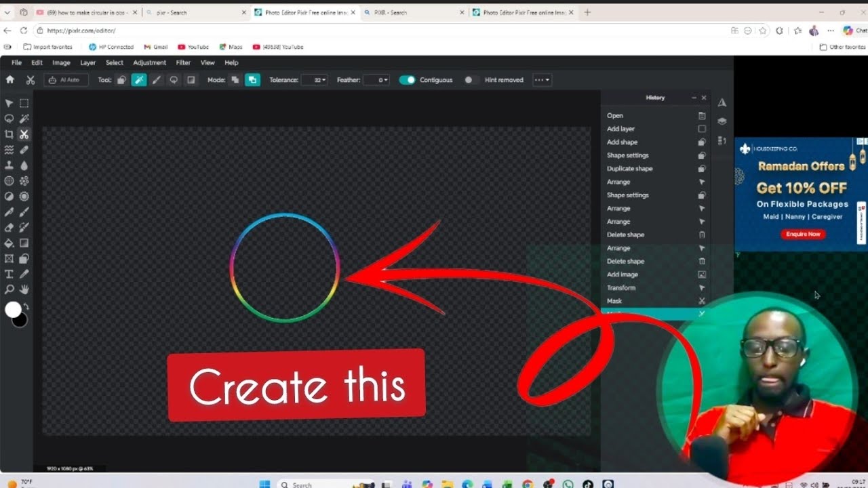868x488 pixels.
Task: Select the Arrange arrow tool
Action: click(9, 103)
